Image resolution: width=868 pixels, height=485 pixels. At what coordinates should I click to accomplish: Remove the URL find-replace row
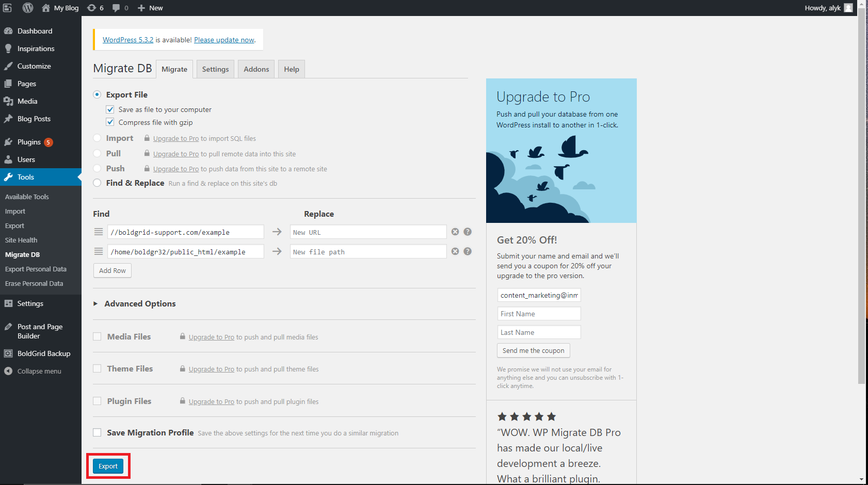[455, 232]
